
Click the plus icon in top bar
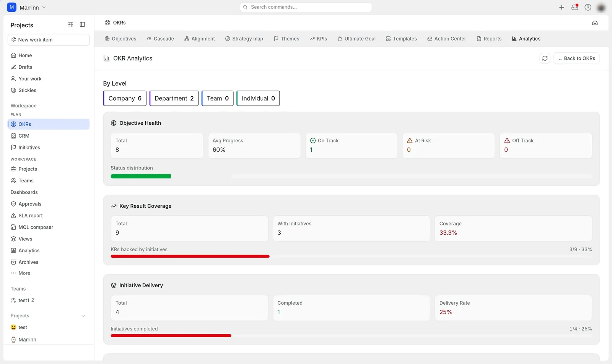[x=562, y=7]
